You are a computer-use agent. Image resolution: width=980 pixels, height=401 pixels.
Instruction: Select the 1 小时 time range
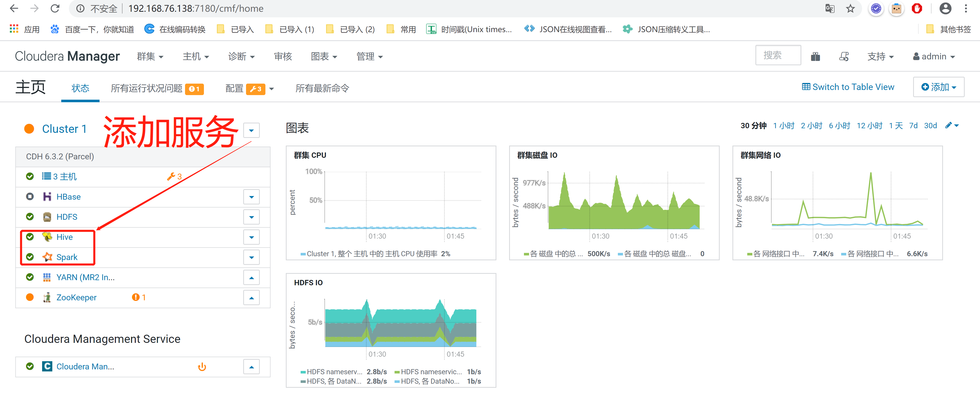coord(783,125)
